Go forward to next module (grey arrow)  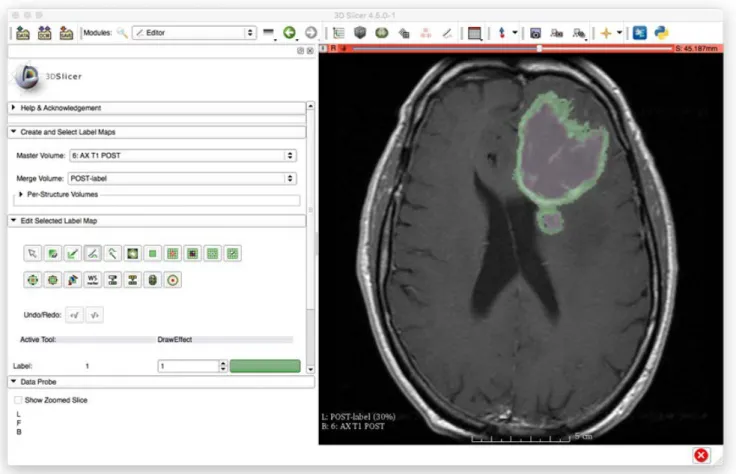coord(311,32)
